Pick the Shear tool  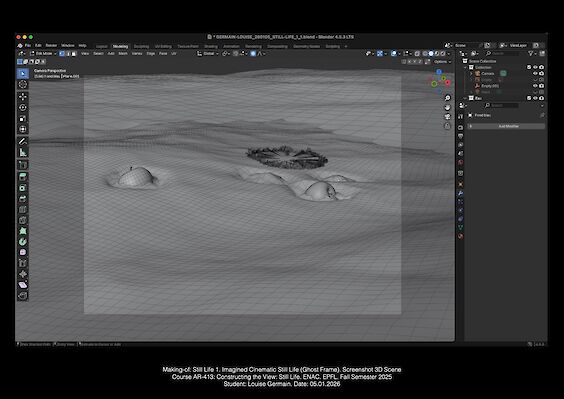(23, 285)
